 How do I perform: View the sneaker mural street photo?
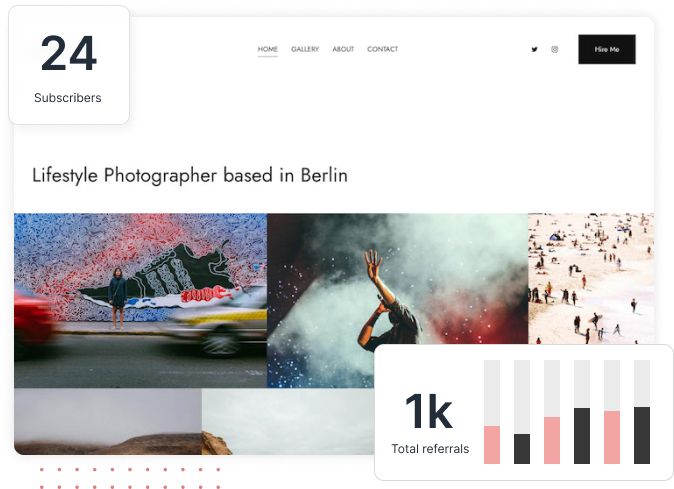click(140, 301)
